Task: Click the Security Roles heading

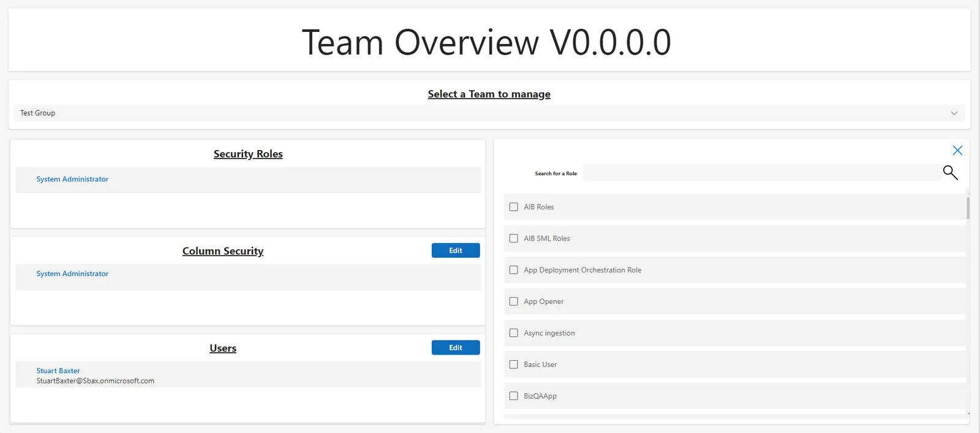Action: [x=248, y=154]
